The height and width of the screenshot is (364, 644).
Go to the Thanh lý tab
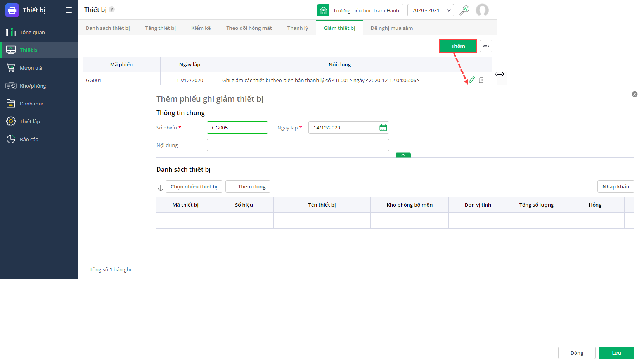298,28
